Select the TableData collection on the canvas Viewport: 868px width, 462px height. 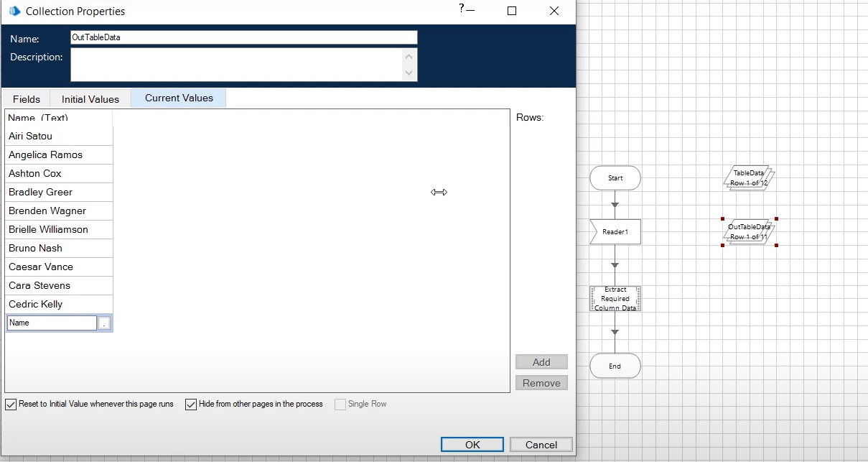click(x=749, y=177)
